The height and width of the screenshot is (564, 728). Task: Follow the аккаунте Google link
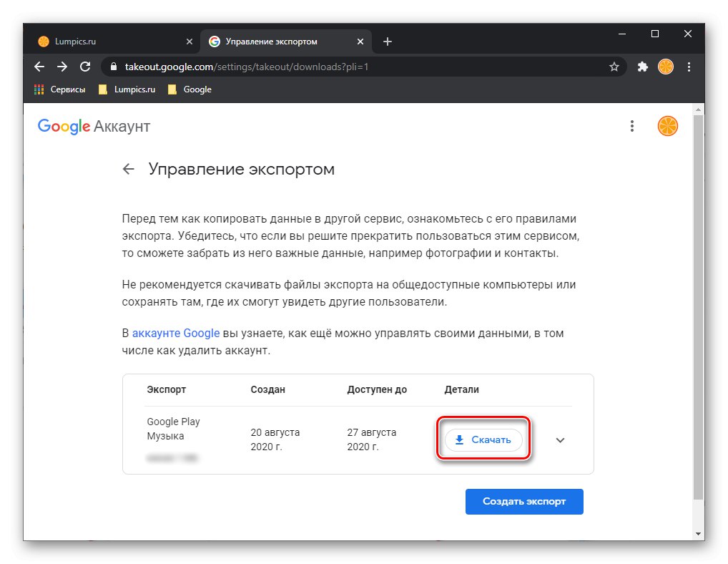pyautogui.click(x=176, y=334)
